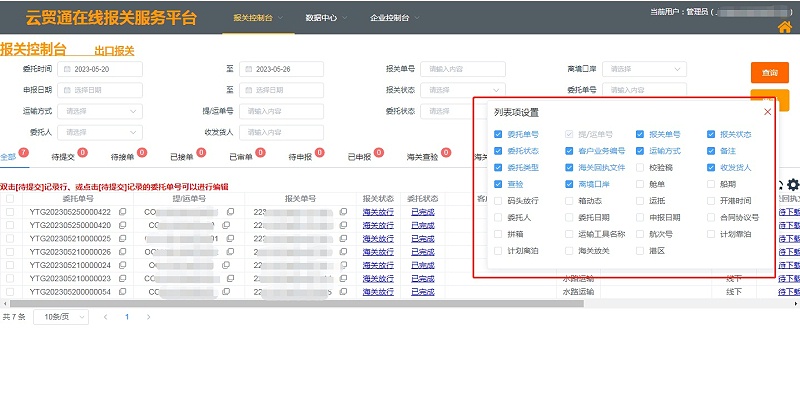This screenshot has height=411, width=800.
Task: Copy bill number in row YTG202305210000025
Action: (231, 238)
